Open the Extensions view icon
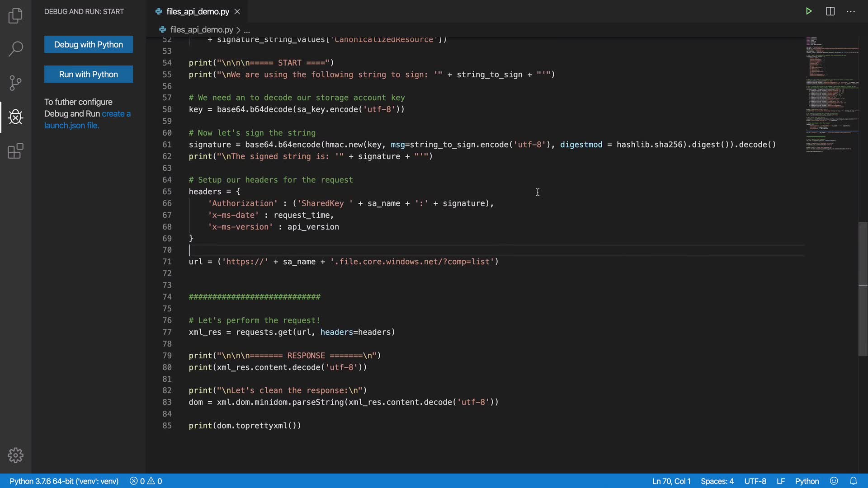Screen dimensions: 868x488 coord(15,151)
